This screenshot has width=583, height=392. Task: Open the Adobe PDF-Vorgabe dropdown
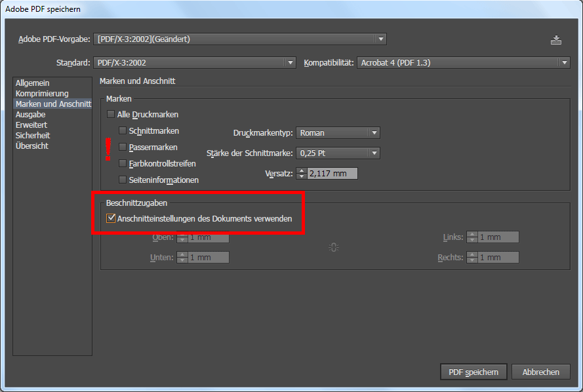click(x=240, y=39)
